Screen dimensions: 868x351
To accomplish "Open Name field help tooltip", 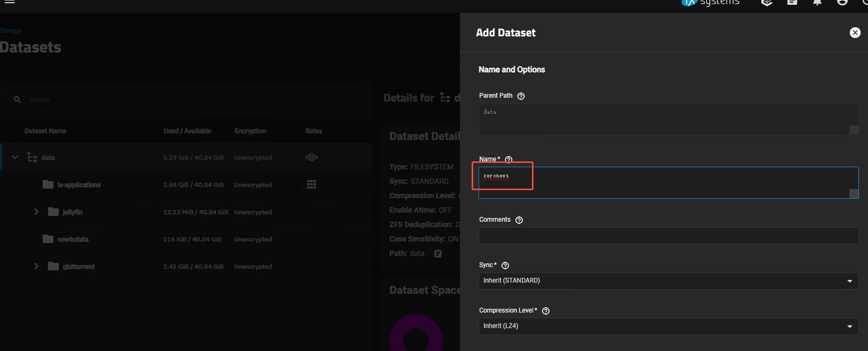I will click(508, 160).
